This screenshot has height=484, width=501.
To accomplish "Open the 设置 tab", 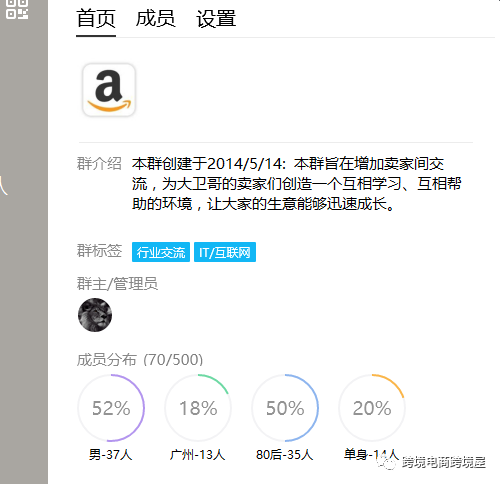I will tap(216, 19).
